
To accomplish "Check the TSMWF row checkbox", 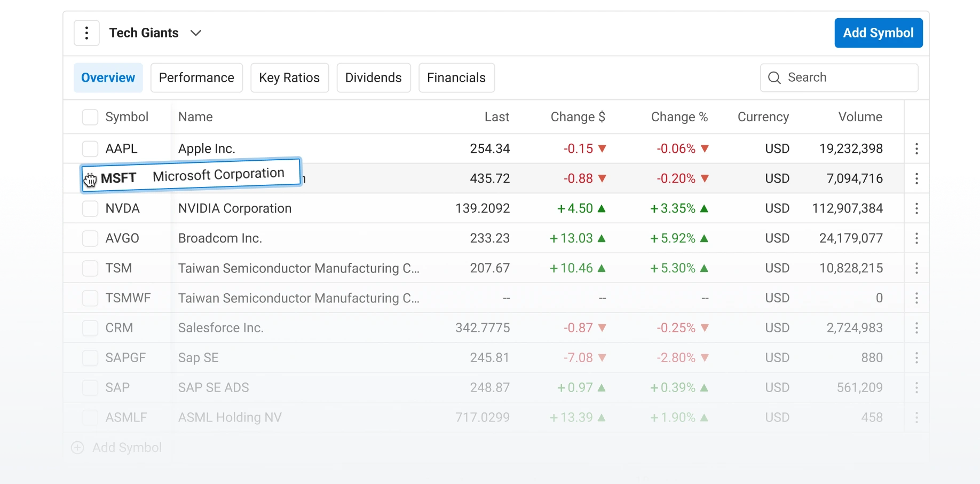I will [x=90, y=298].
